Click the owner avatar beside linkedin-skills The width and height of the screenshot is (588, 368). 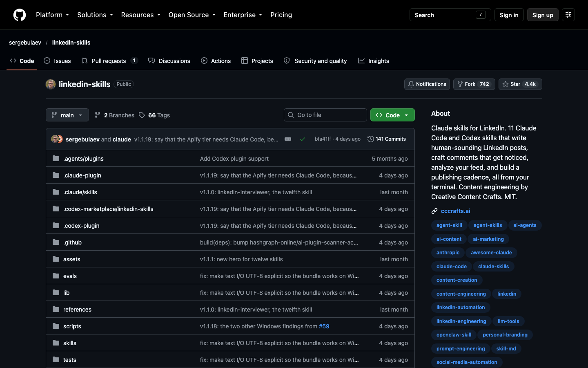51,84
